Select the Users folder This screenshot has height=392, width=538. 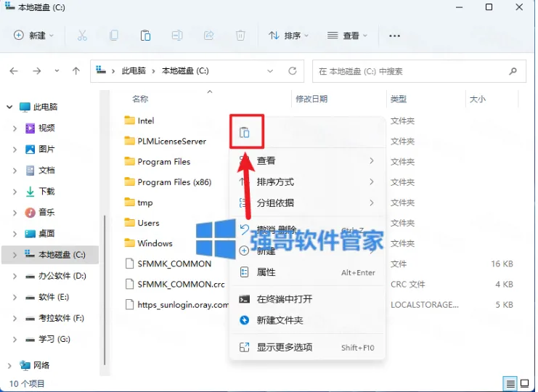142,223
